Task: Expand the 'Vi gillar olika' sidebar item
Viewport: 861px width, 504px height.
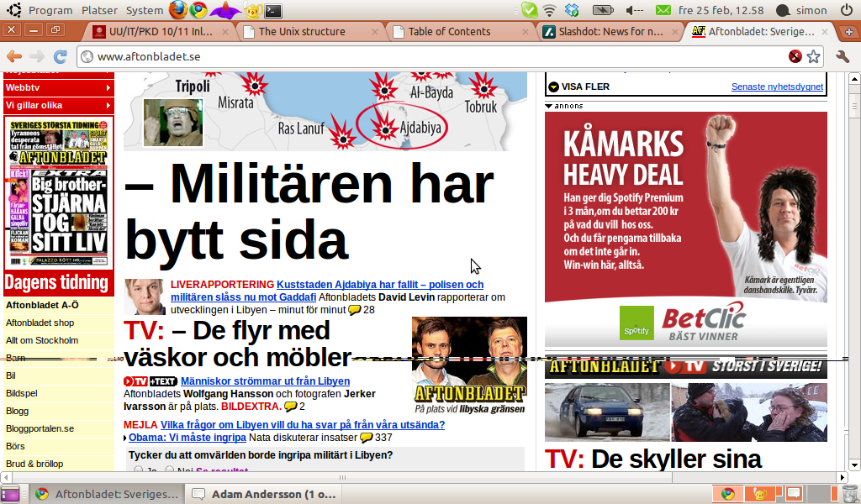Action: click(x=57, y=105)
